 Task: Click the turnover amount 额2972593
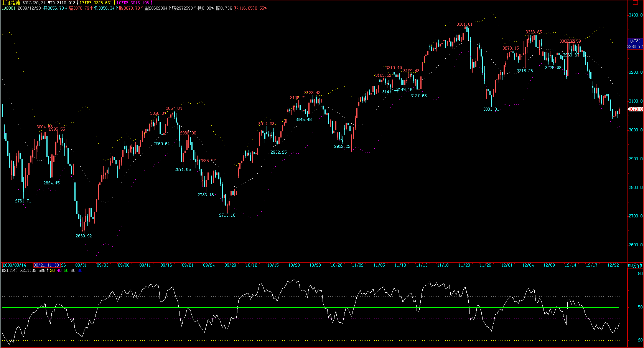pyautogui.click(x=182, y=8)
